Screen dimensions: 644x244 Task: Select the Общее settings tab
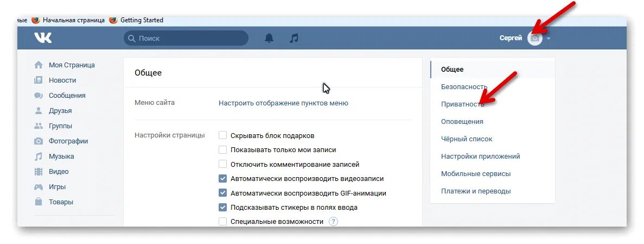point(493,70)
